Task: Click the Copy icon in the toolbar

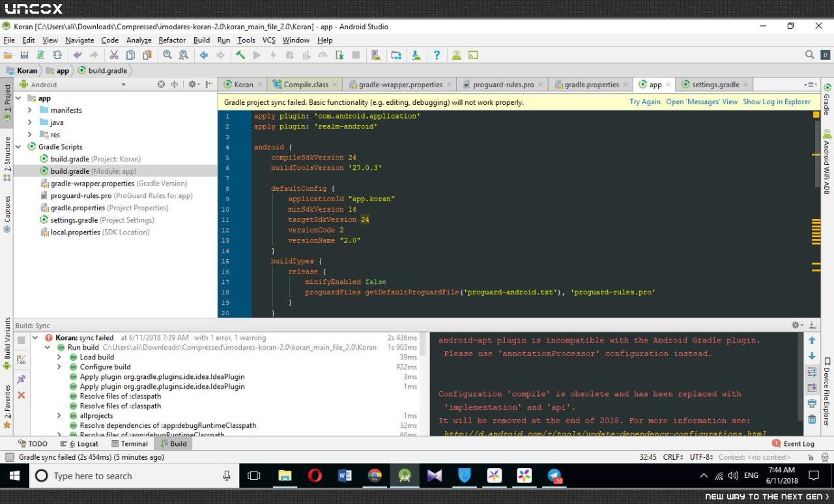Action: [130, 55]
